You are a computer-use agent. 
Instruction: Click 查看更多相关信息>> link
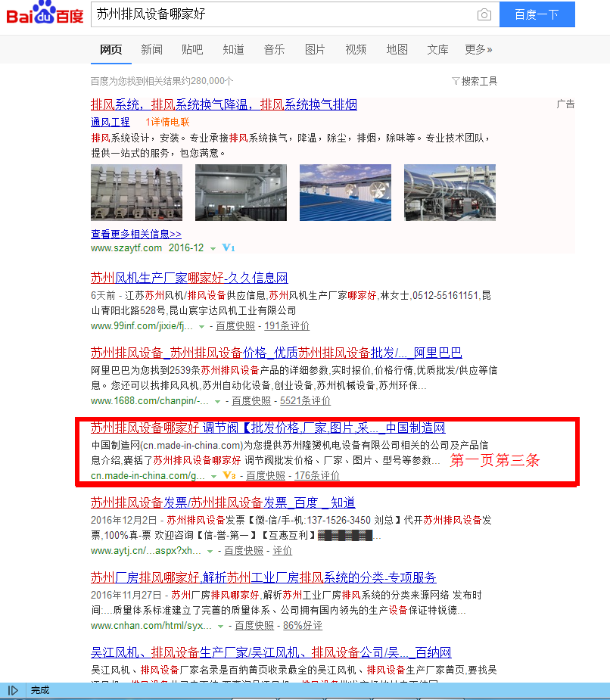click(x=136, y=234)
